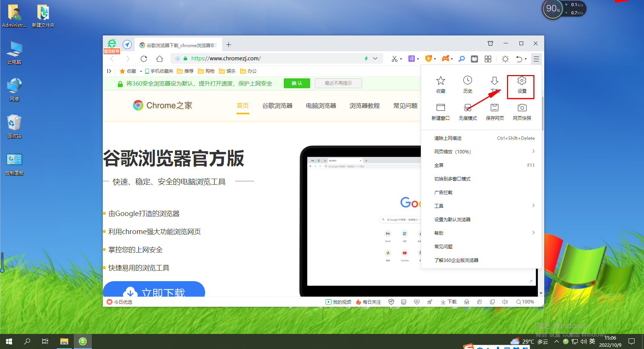The width and height of the screenshot is (644, 349).
Task: Open the shield security icon in status bar
Action: click(x=391, y=302)
